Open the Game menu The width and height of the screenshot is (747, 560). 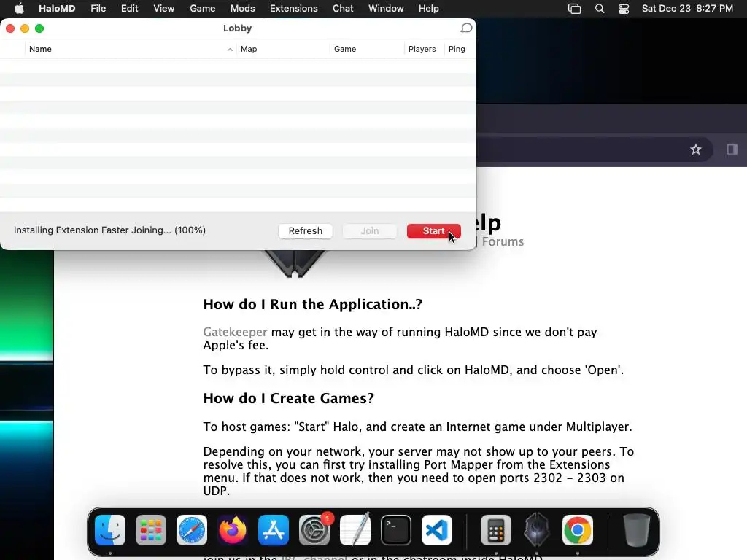coord(203,9)
